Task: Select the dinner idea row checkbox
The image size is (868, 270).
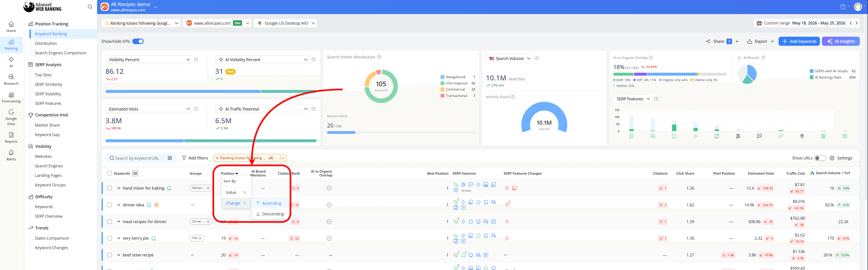Action: tap(110, 205)
